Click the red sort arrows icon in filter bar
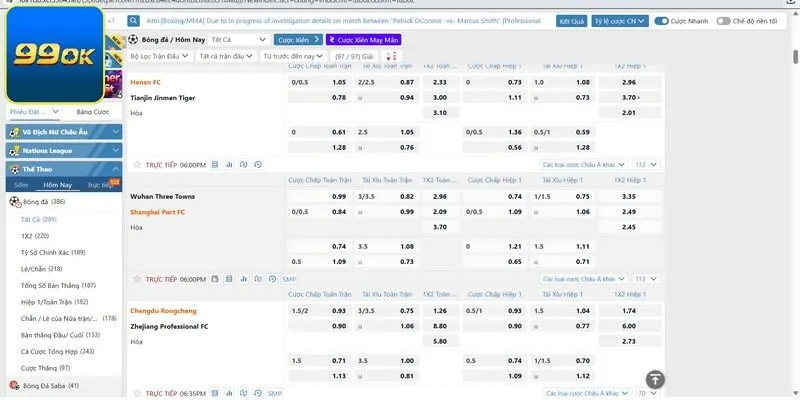The width and height of the screenshot is (800, 400). pyautogui.click(x=391, y=57)
